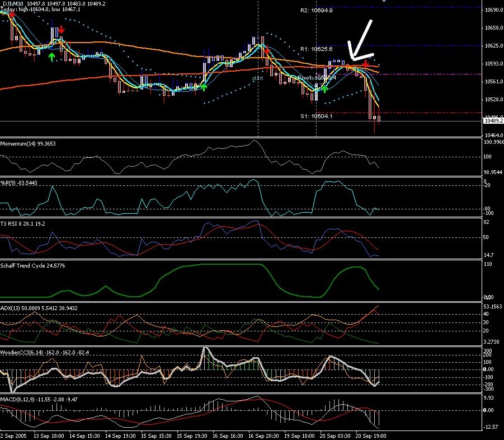Click the 13 Sep 18:00 time label
504x440 pixels.
49,436
